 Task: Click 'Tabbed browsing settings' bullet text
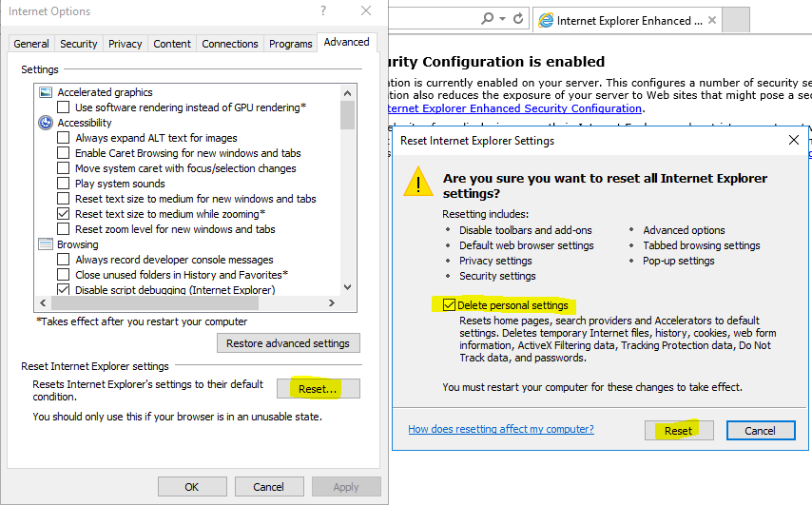pyautogui.click(x=702, y=245)
